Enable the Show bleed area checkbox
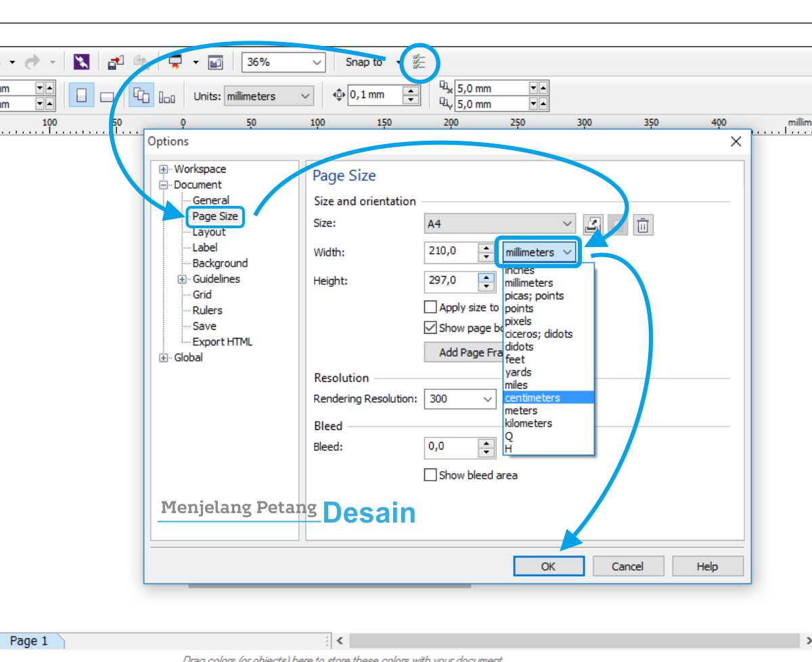The image size is (812, 662). tap(431, 475)
